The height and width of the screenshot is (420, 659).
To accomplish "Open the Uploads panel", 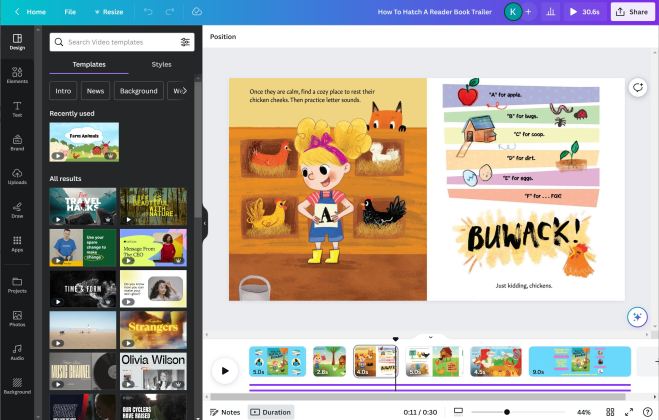I will [17, 176].
